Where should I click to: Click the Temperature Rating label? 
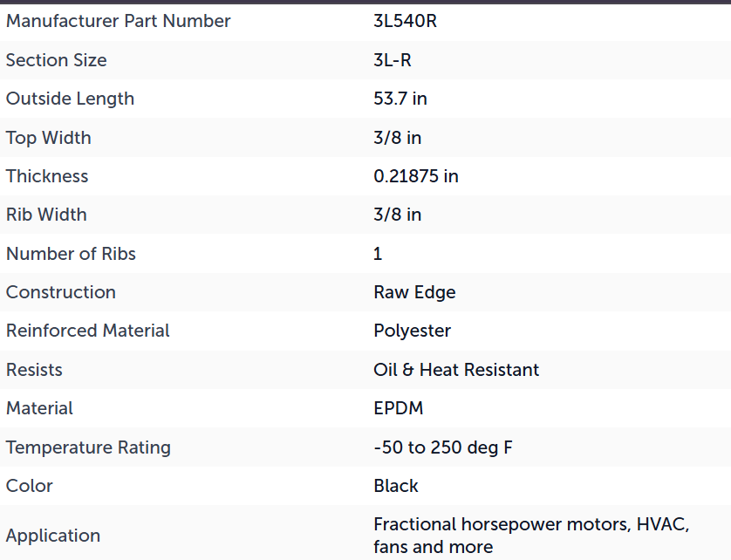pos(88,447)
